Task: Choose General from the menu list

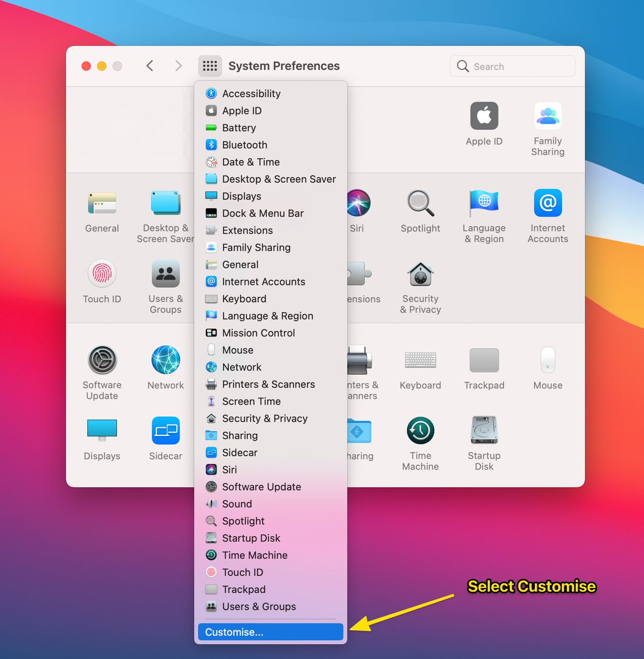Action: (271, 265)
